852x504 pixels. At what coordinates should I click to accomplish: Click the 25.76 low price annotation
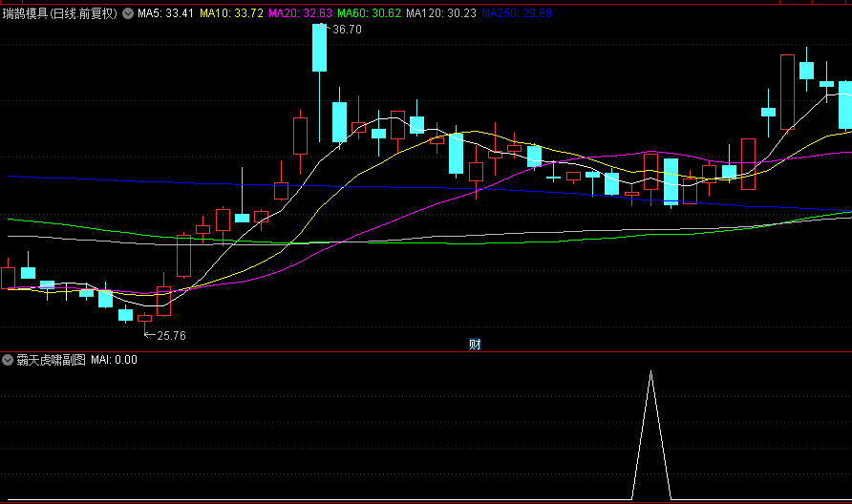pyautogui.click(x=171, y=336)
